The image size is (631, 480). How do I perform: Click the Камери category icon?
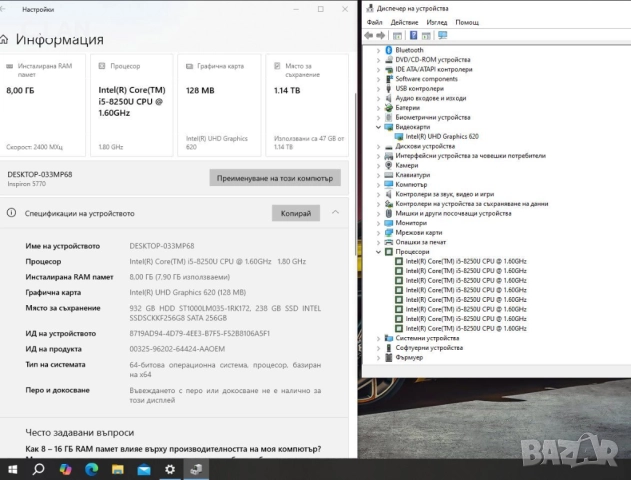tap(389, 165)
